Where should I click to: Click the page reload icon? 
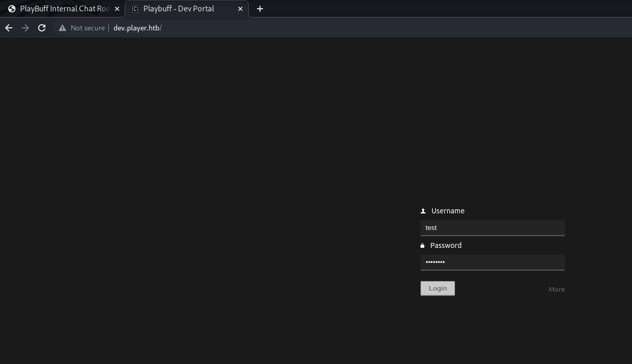tap(41, 28)
